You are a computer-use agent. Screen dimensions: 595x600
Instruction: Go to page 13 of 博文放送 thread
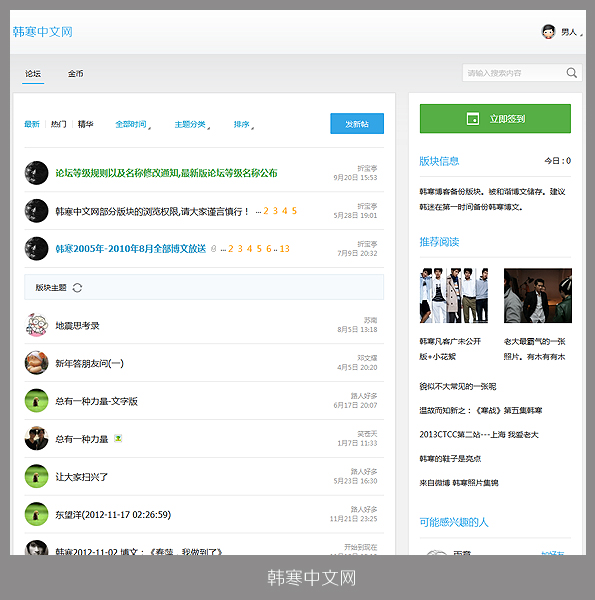(x=284, y=249)
